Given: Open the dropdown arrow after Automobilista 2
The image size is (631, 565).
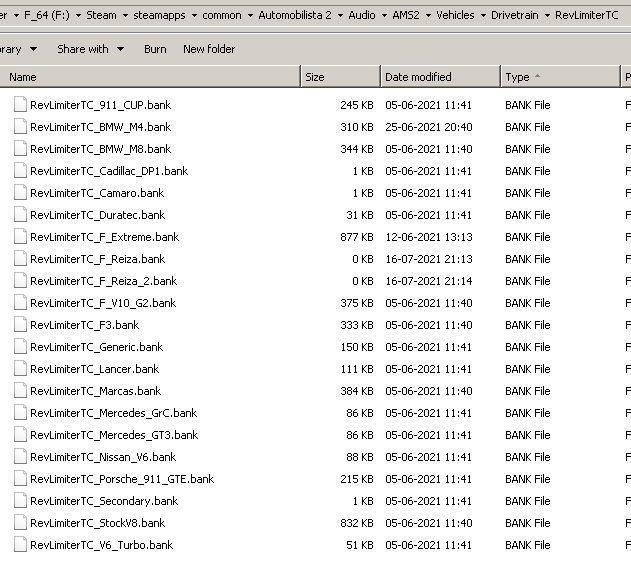Looking at the screenshot, I should pos(340,16).
